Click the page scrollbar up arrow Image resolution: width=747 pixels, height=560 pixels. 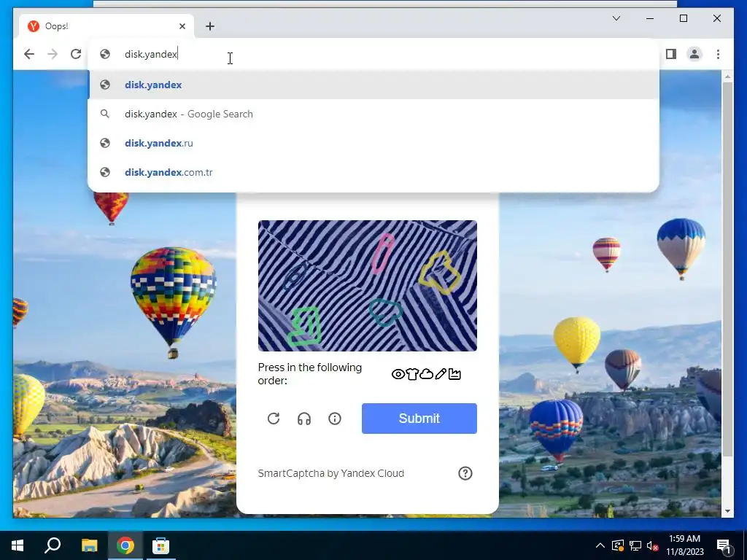click(727, 76)
